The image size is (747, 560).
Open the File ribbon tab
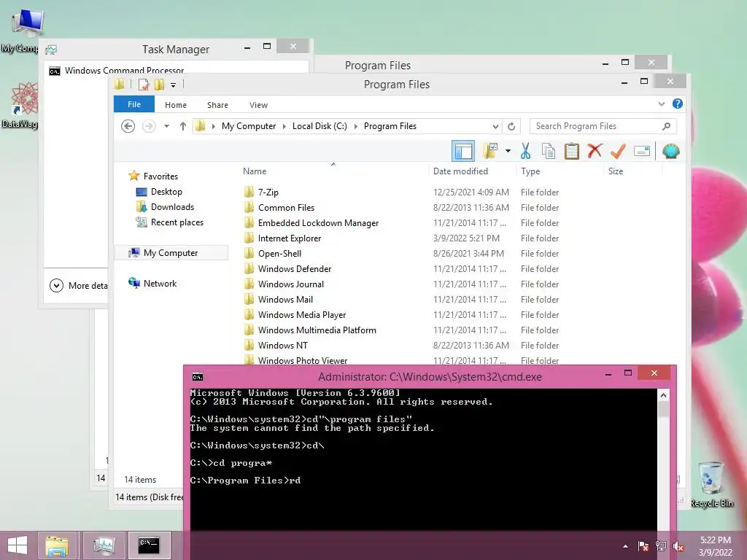(134, 104)
